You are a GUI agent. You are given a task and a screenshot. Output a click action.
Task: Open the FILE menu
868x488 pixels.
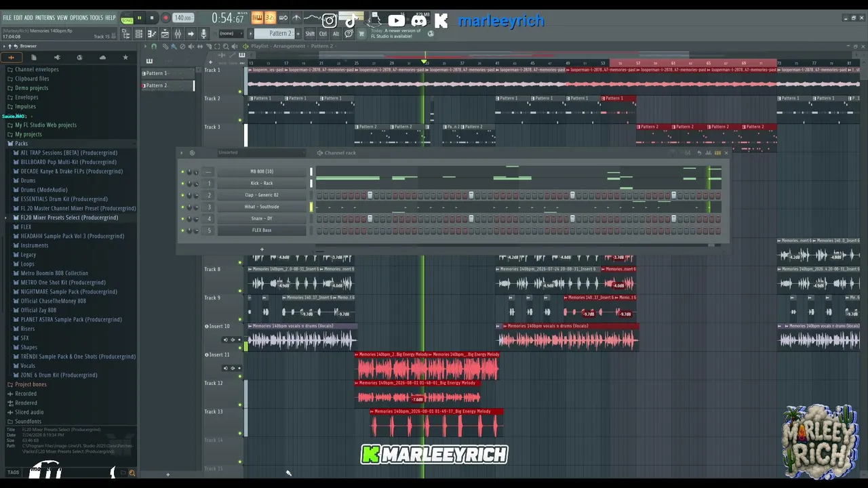7,18
